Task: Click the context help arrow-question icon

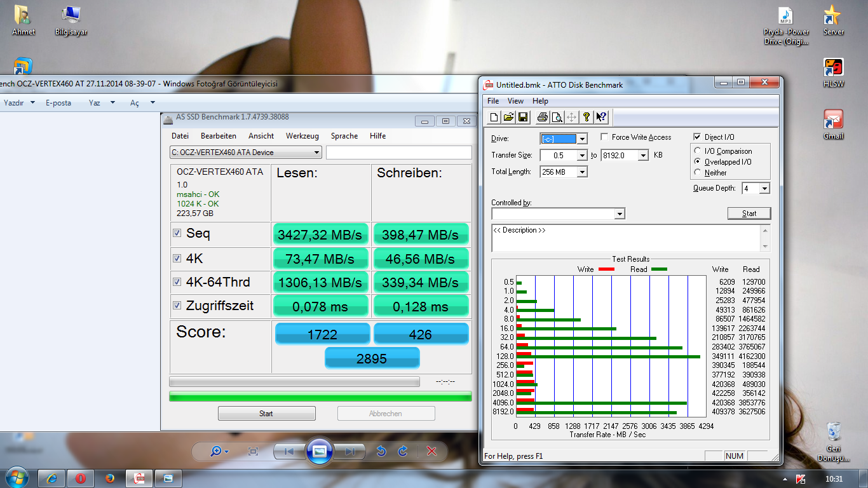Action: pyautogui.click(x=601, y=117)
